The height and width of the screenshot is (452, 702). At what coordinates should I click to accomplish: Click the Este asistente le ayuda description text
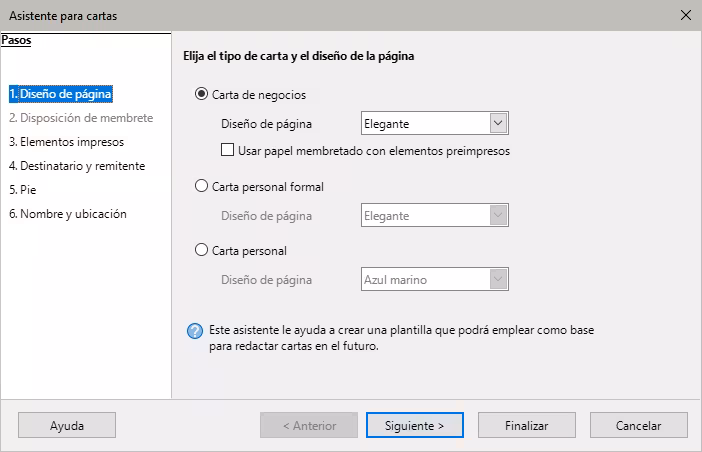click(x=402, y=338)
